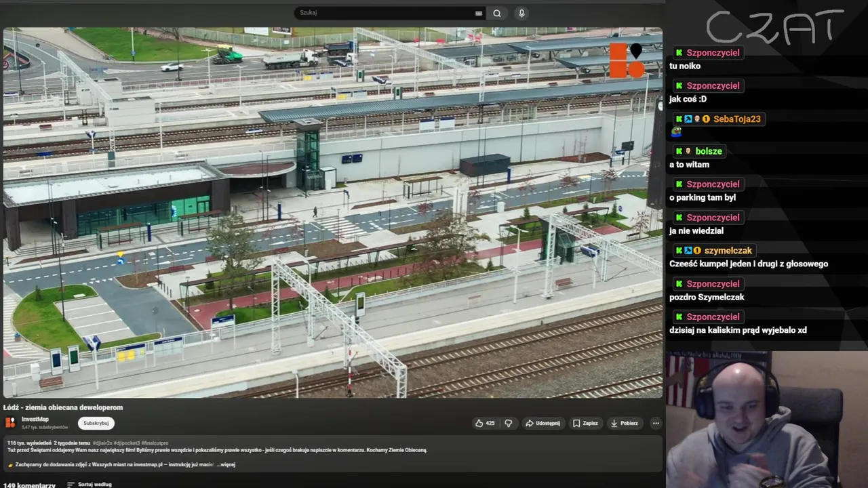Click the 149 komentarzy comments count
This screenshot has width=868, height=488.
pos(28,485)
